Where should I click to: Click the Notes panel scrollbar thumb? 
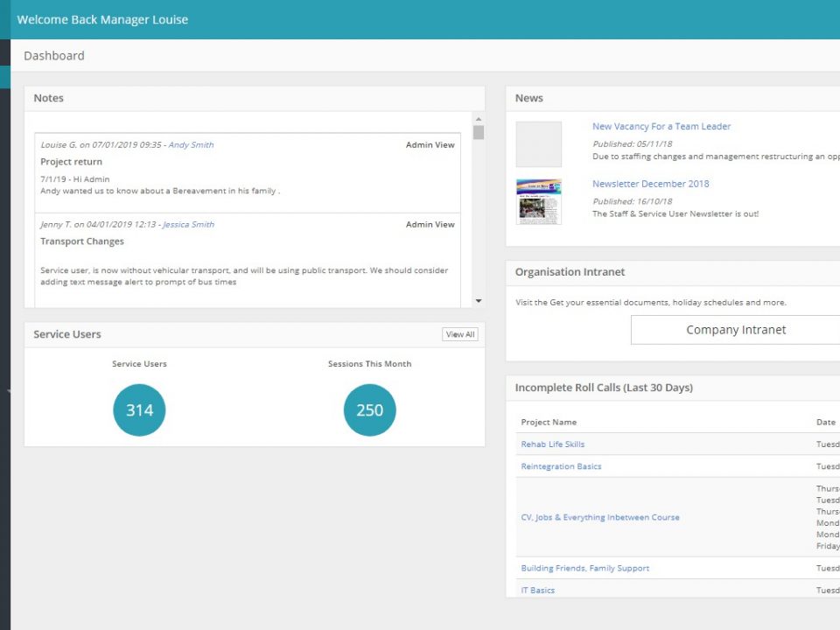pyautogui.click(x=479, y=132)
